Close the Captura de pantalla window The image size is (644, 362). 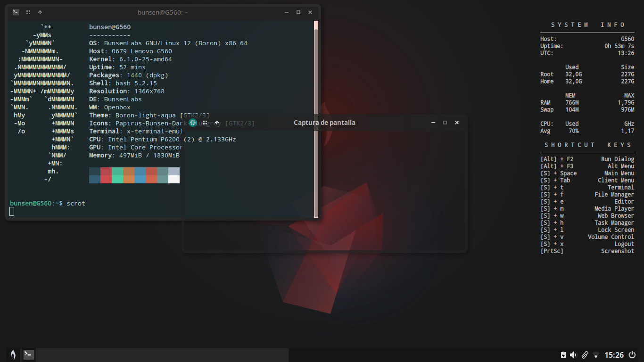(457, 123)
